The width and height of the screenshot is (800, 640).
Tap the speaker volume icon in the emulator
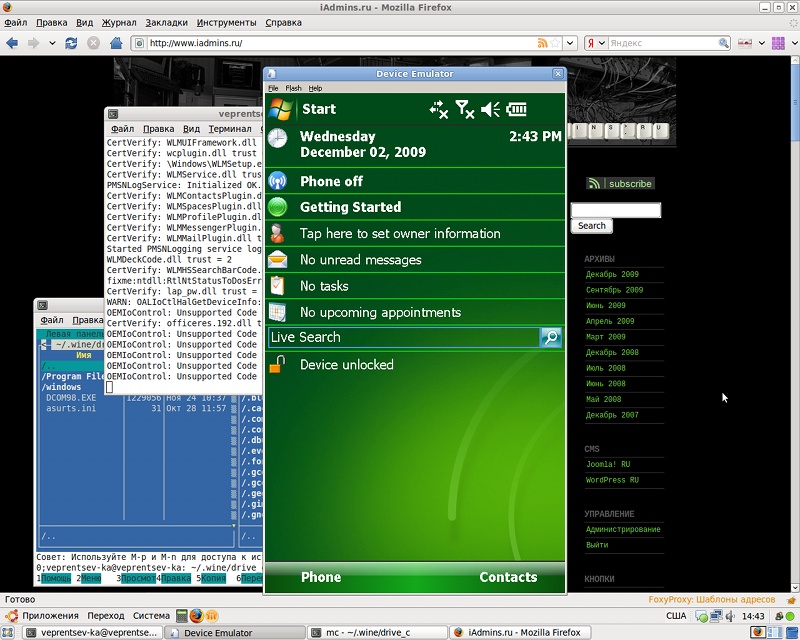(x=490, y=109)
